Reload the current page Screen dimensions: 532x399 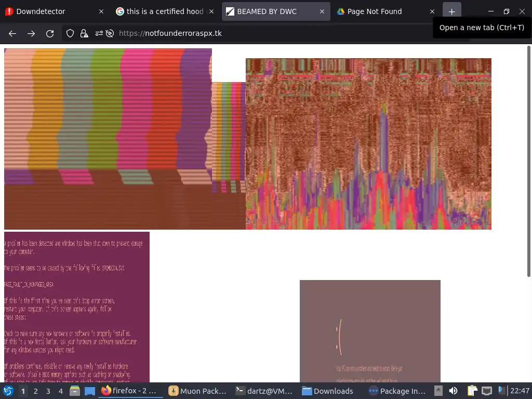[x=50, y=33]
